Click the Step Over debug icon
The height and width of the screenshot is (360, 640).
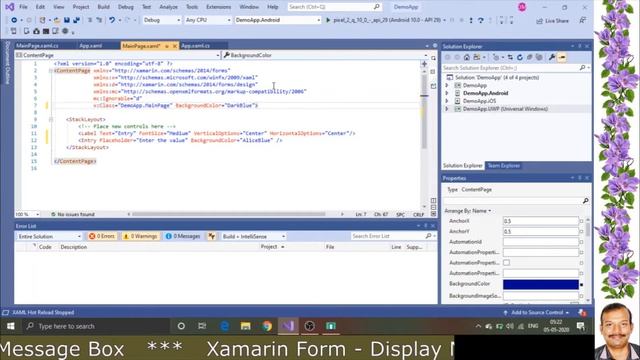[x=481, y=20]
